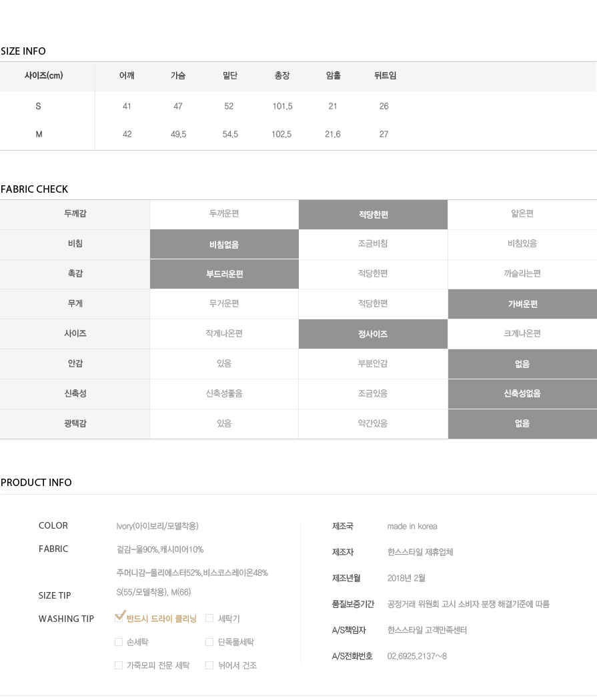Click the 적당한편 cell in 촉감 row
This screenshot has height=700, width=597.
[373, 273]
